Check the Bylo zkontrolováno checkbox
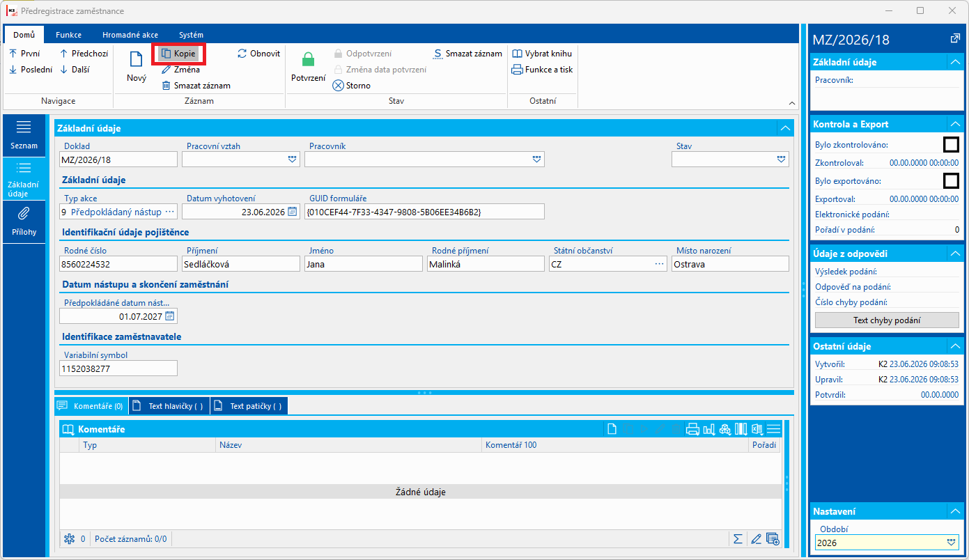 pyautogui.click(x=951, y=145)
